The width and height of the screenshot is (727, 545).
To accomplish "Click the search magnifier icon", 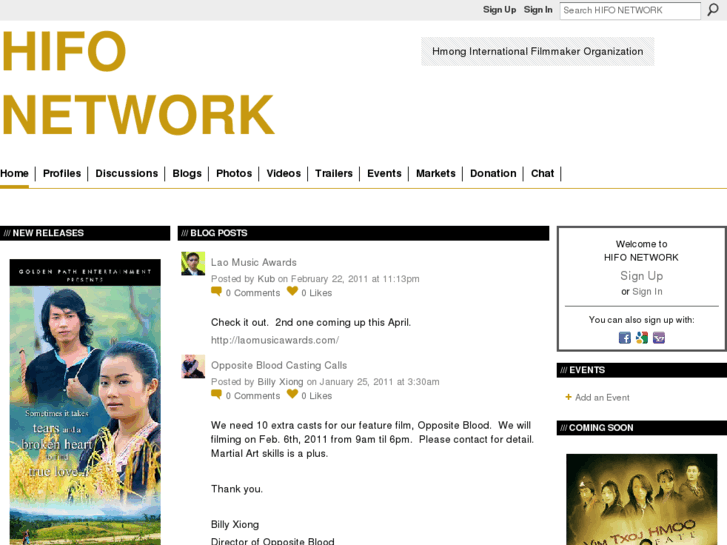I will 713,10.
